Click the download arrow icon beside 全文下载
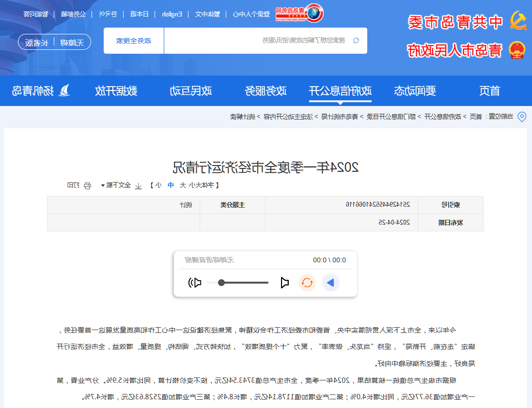The height and width of the screenshot is (408, 532). (x=139, y=186)
